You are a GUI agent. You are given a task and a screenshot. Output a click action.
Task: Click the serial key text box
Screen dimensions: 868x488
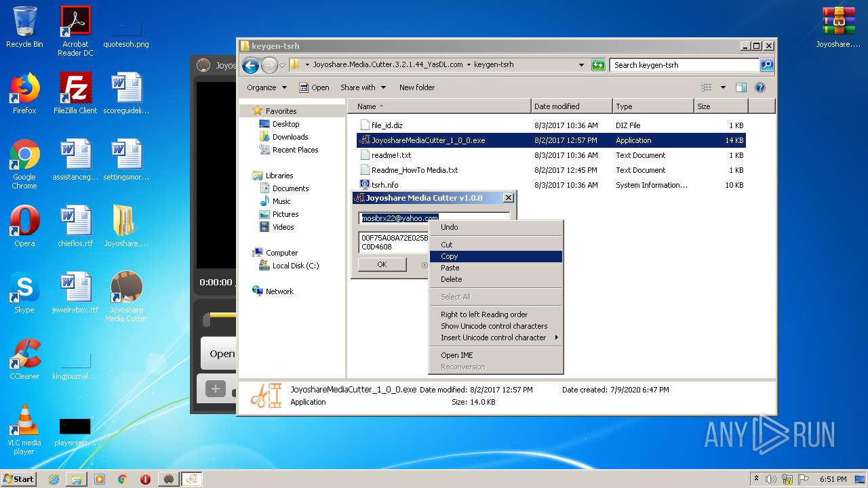pos(394,243)
